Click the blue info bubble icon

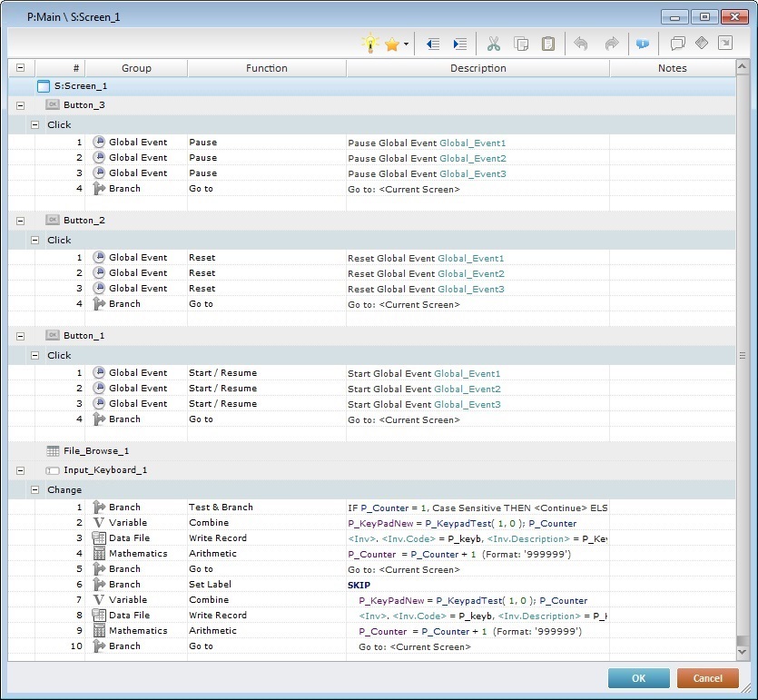pyautogui.click(x=643, y=44)
